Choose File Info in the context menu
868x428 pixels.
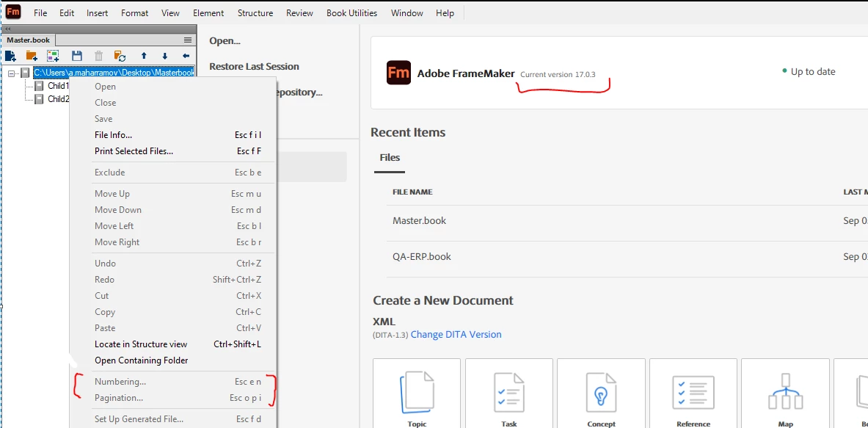[x=172, y=135]
